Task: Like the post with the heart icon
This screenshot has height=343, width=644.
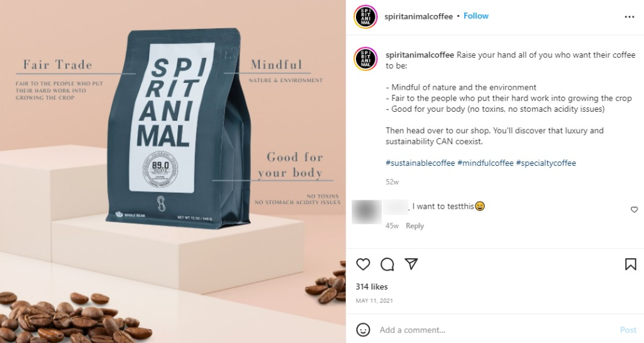Action: click(x=363, y=264)
